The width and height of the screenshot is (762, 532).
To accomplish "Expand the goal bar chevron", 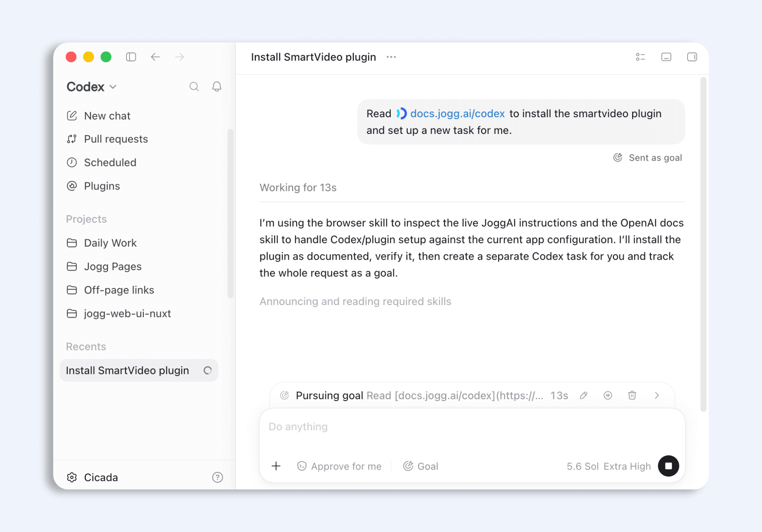I will tap(657, 395).
